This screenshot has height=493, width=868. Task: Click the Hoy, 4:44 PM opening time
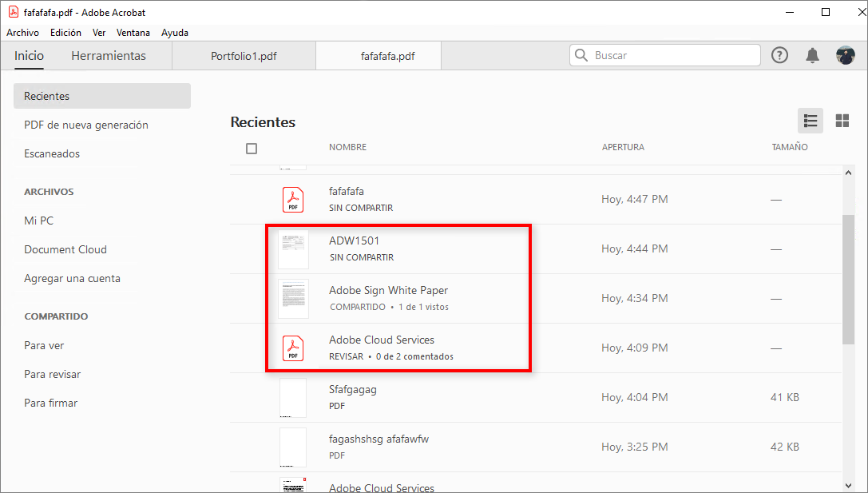tap(634, 248)
